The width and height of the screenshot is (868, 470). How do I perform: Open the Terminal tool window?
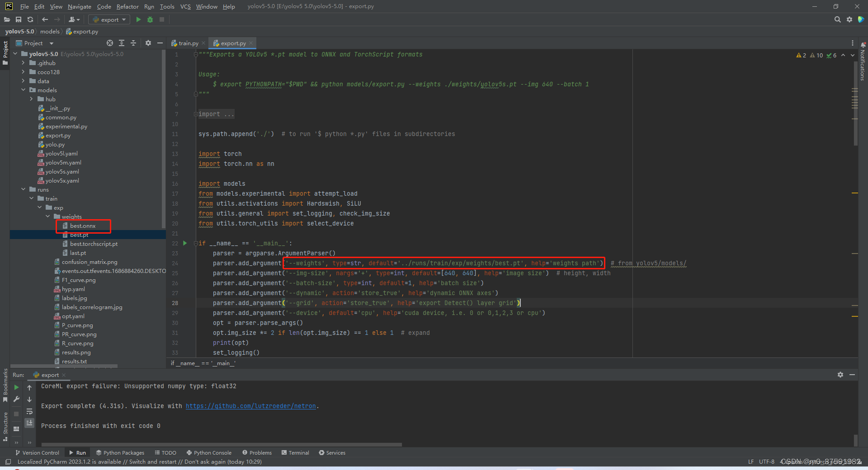[295, 452]
